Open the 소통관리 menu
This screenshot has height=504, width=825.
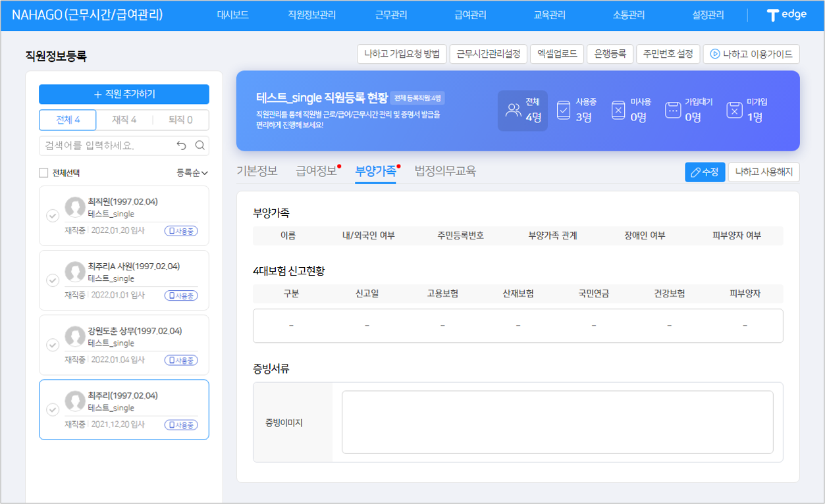[629, 15]
